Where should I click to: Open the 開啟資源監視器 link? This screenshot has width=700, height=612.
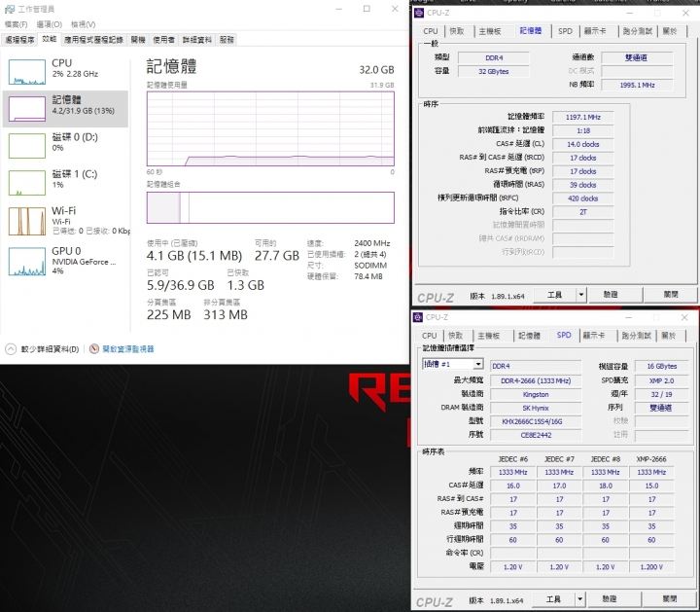tap(128, 349)
